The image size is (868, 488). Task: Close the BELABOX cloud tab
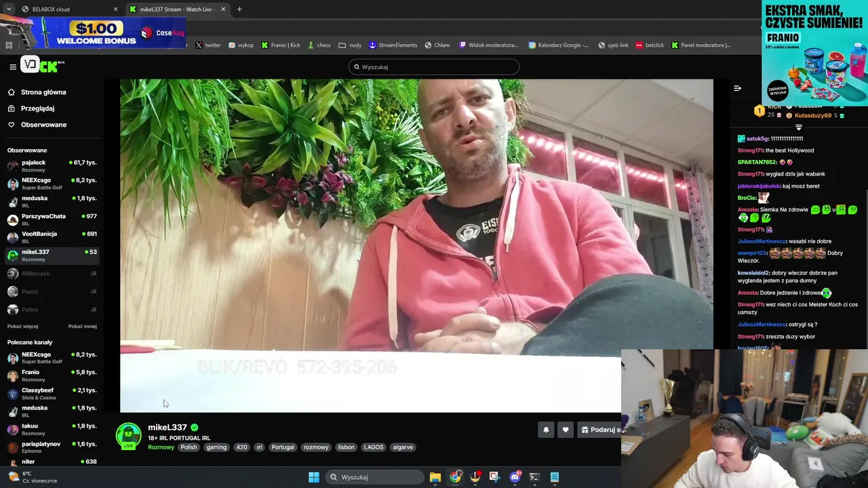click(x=115, y=9)
